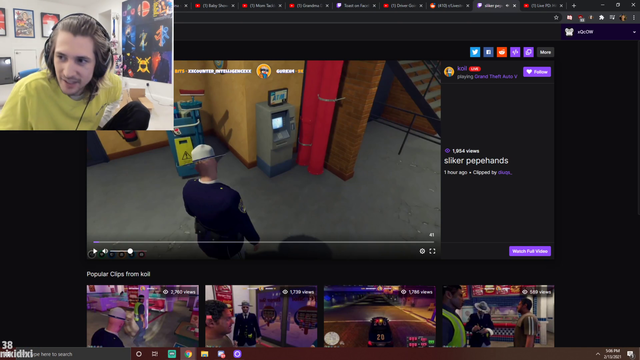Open the popular clip with 2,760 views
The width and height of the screenshot is (640, 360).
point(142,316)
